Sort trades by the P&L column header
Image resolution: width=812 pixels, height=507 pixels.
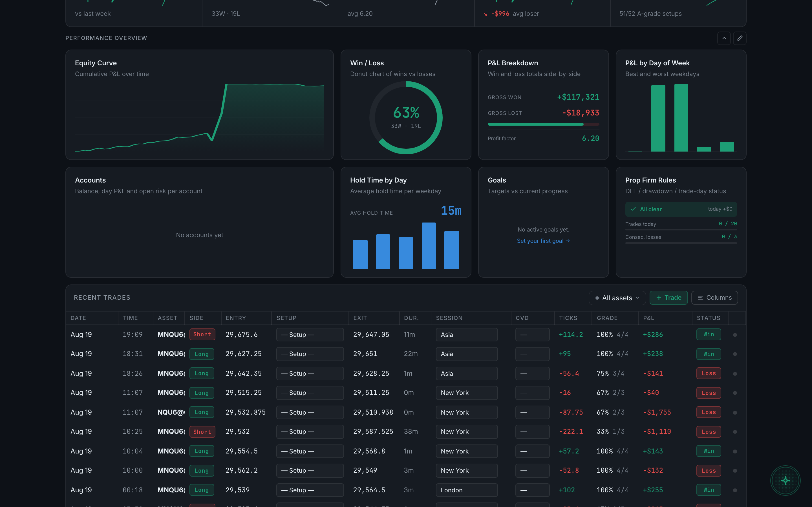(x=648, y=318)
